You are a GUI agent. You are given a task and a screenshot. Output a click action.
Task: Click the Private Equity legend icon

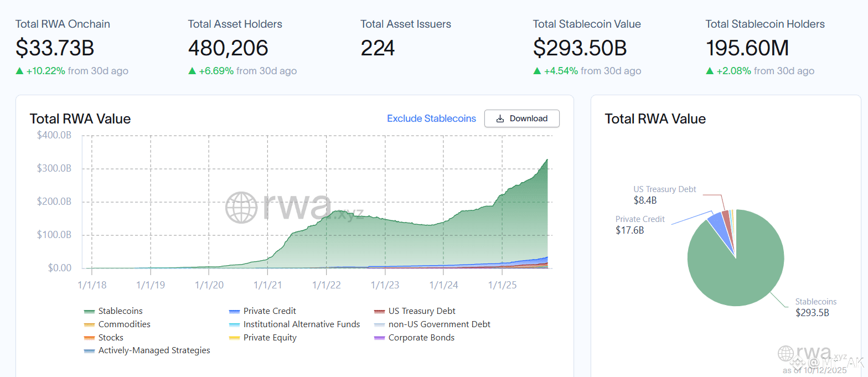(234, 338)
